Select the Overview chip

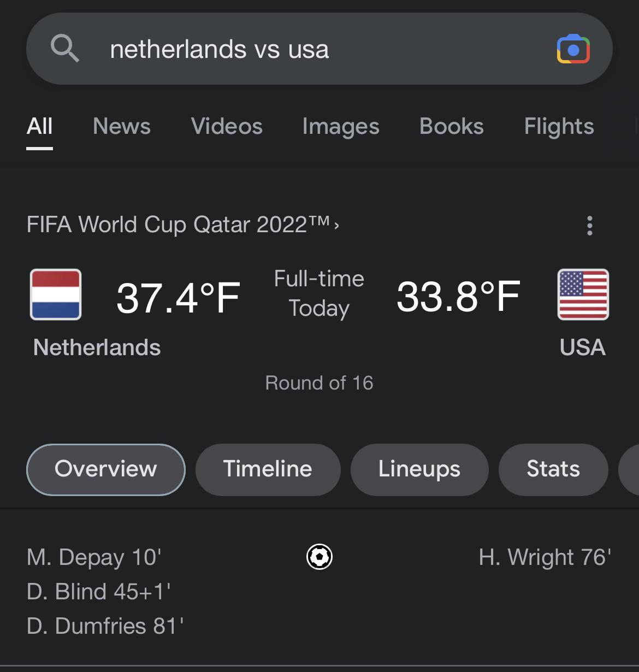coord(105,469)
